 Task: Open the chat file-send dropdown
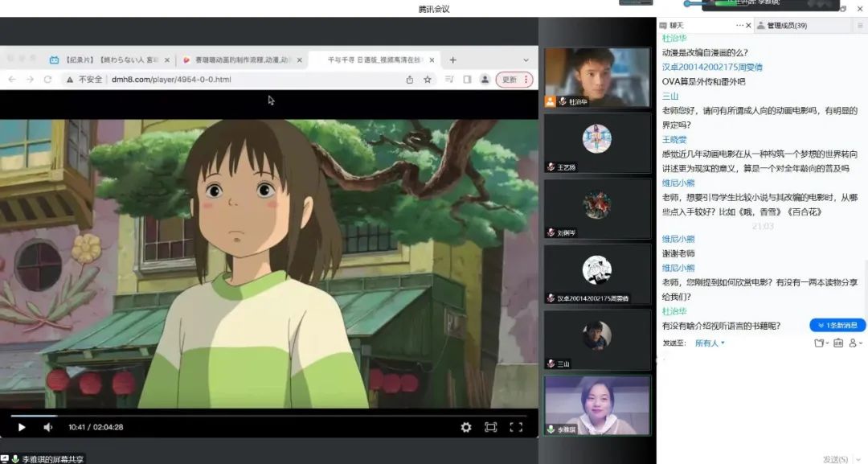[x=820, y=343]
